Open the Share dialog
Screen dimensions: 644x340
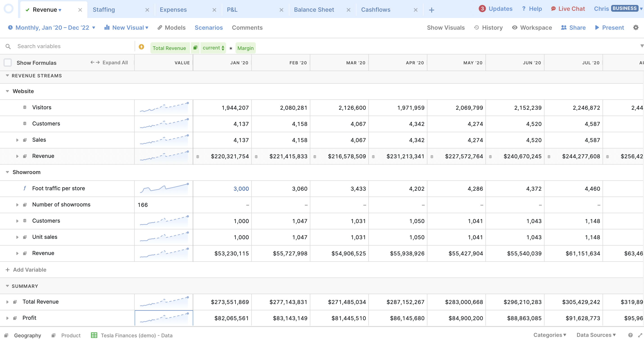point(573,28)
